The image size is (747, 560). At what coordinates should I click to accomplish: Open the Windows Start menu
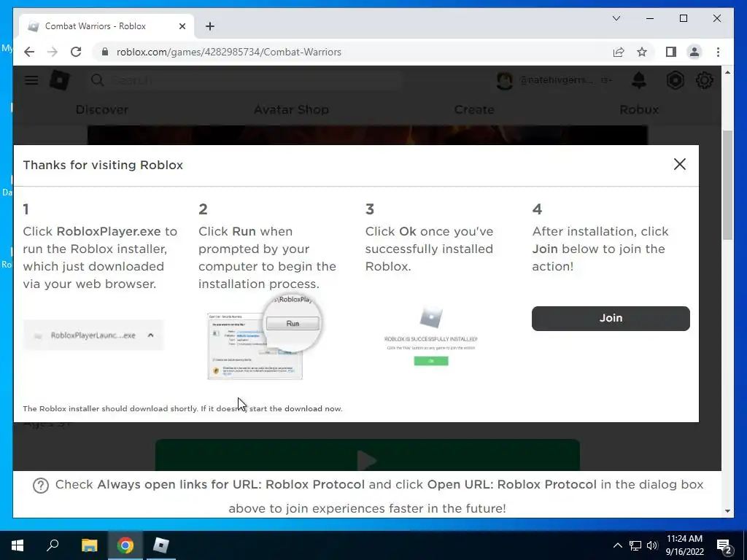click(18, 545)
